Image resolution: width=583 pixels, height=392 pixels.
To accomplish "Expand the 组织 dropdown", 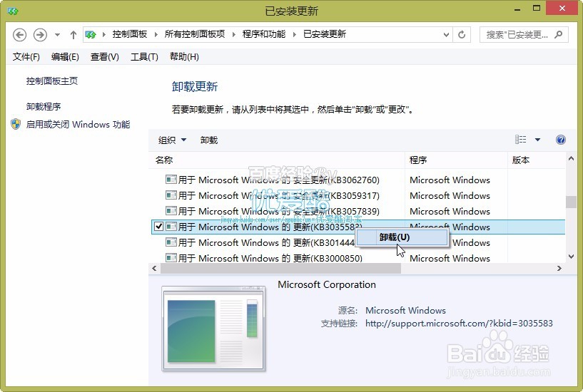I will 172,140.
